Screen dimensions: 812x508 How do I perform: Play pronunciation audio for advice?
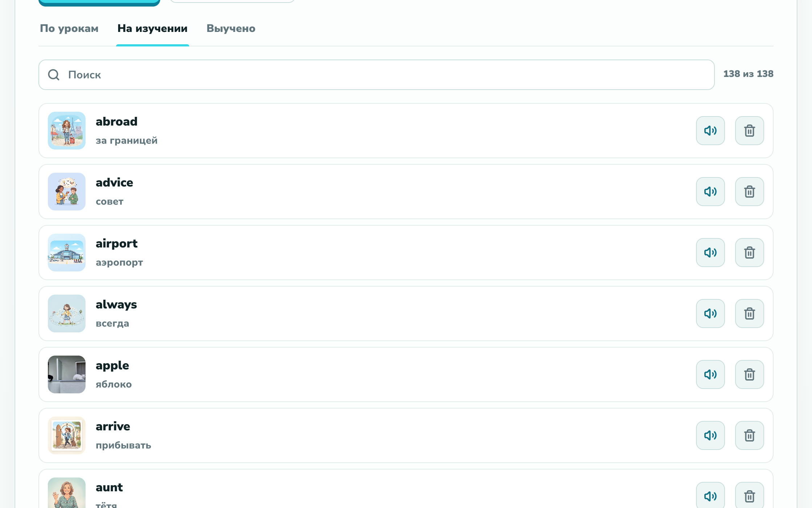[x=710, y=192]
